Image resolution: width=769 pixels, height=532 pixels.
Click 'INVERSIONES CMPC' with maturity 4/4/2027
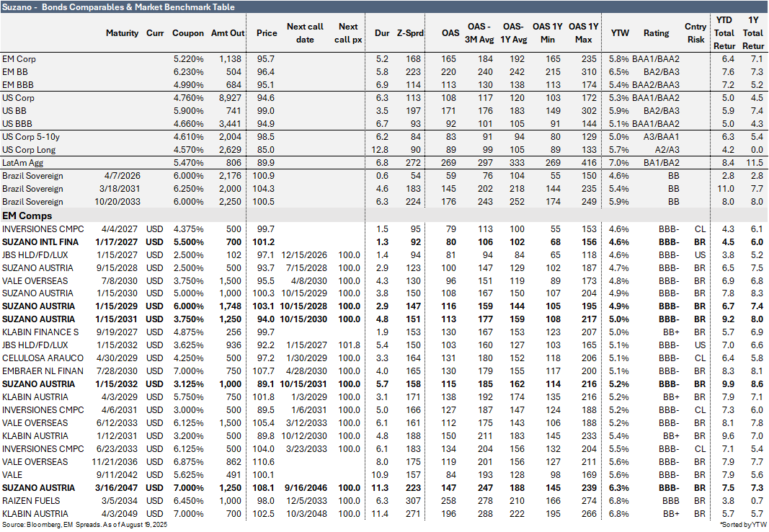[x=43, y=229]
